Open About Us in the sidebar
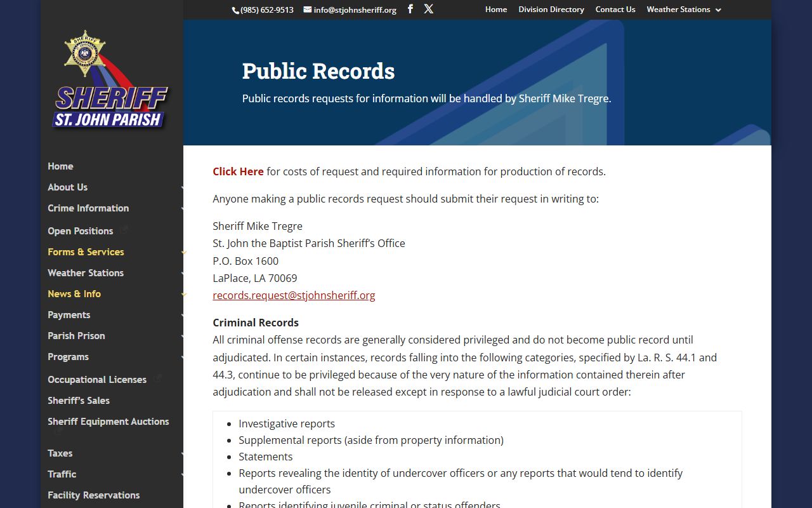 67,187
